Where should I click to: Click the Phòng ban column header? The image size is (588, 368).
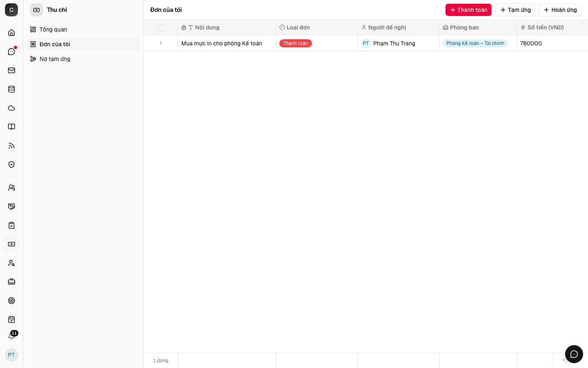478,27
